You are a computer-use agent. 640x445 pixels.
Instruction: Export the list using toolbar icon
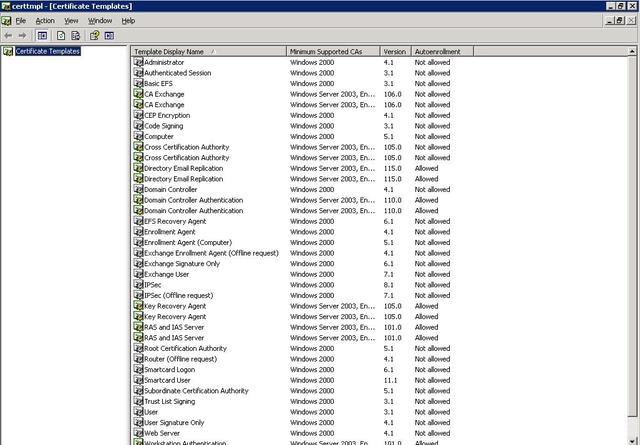click(76, 36)
